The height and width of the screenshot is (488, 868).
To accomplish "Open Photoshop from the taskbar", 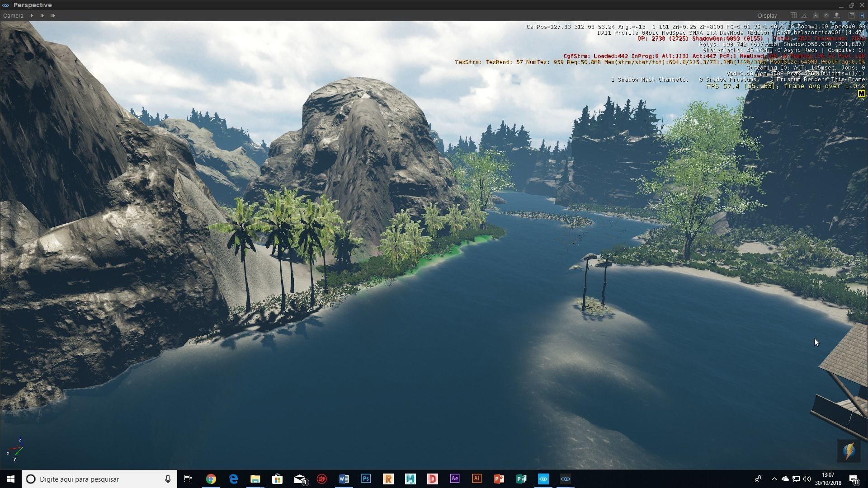I will tap(366, 479).
